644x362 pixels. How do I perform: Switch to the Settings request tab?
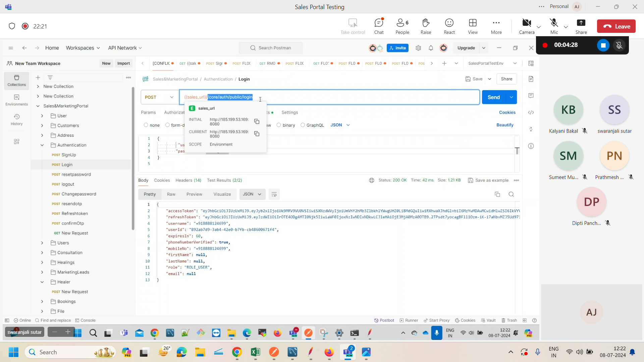[289, 113]
